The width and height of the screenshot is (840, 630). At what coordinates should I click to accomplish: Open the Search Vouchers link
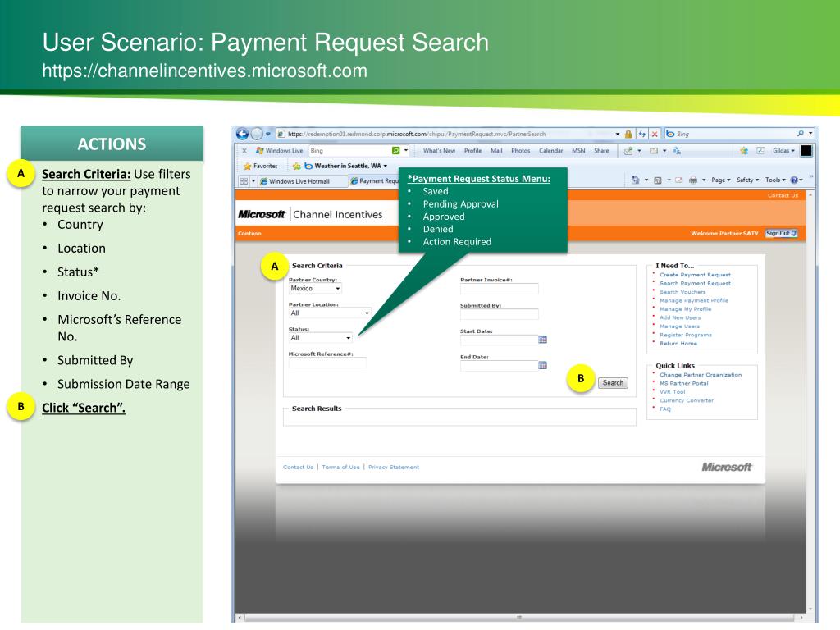(x=682, y=292)
